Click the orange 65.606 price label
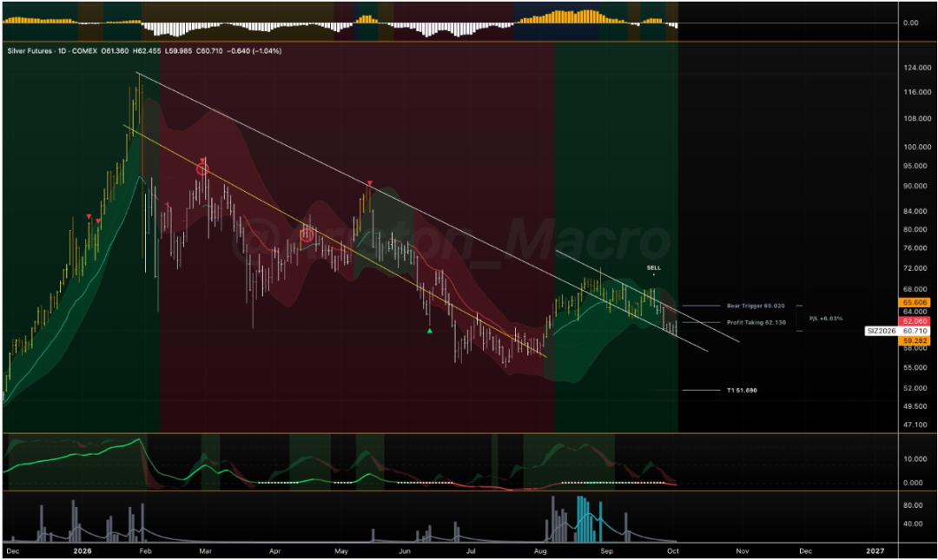 915,303
